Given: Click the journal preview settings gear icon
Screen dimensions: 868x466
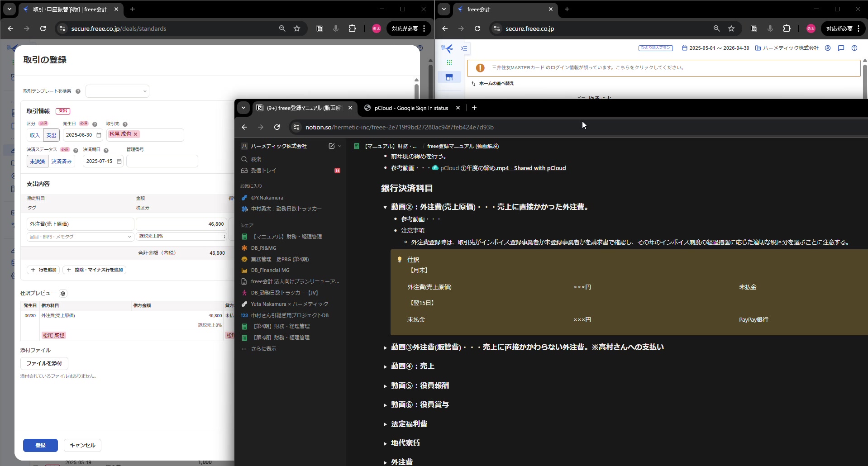Looking at the screenshot, I should pyautogui.click(x=63, y=294).
